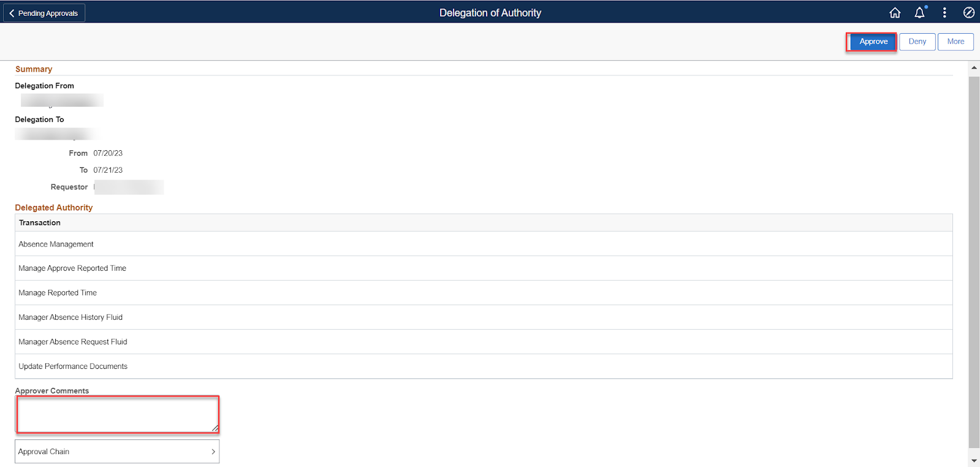The height and width of the screenshot is (467, 980).
Task: Select Manager Absence Request Fluid row
Action: pyautogui.click(x=484, y=342)
